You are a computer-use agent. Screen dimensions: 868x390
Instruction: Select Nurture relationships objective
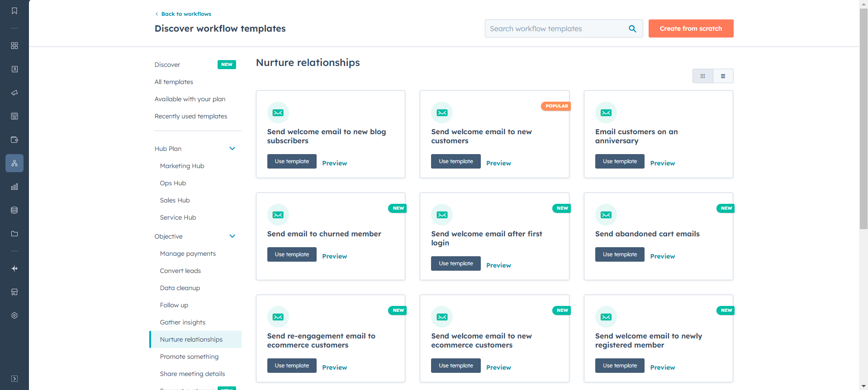(x=195, y=339)
